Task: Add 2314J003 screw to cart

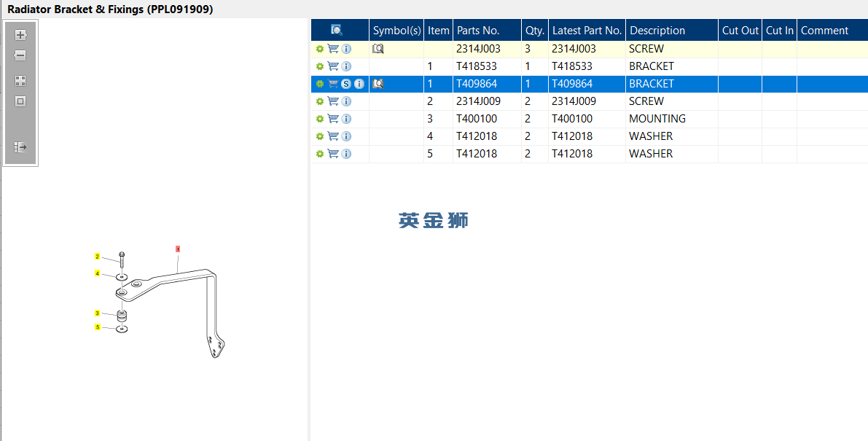Action: [x=332, y=49]
